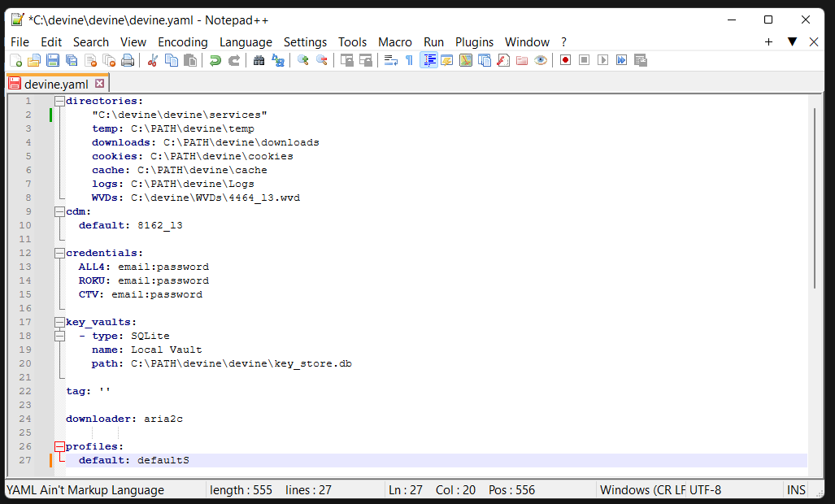
Task: Click the Open file folder icon
Action: pyautogui.click(x=34, y=60)
